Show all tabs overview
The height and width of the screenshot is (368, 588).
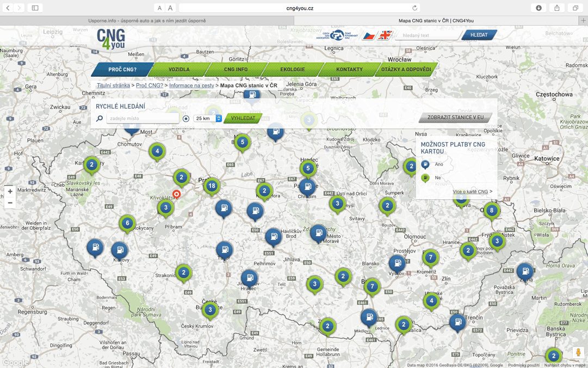click(575, 8)
